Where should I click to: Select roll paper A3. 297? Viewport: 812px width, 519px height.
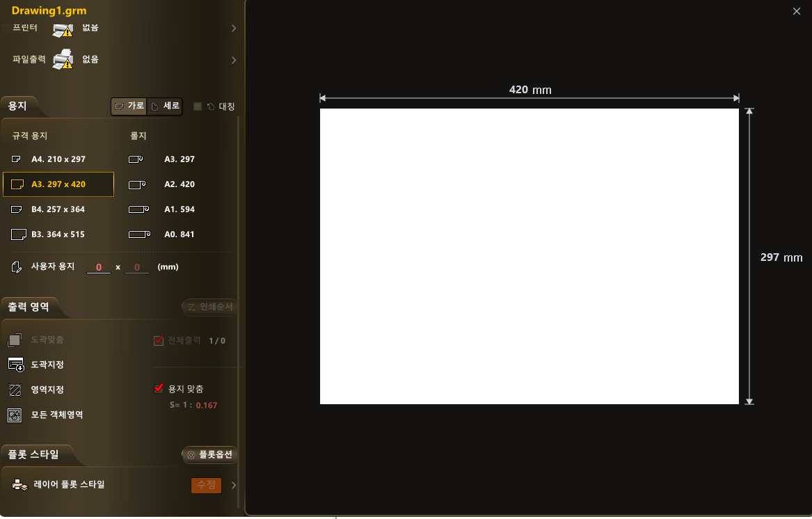tap(180, 159)
